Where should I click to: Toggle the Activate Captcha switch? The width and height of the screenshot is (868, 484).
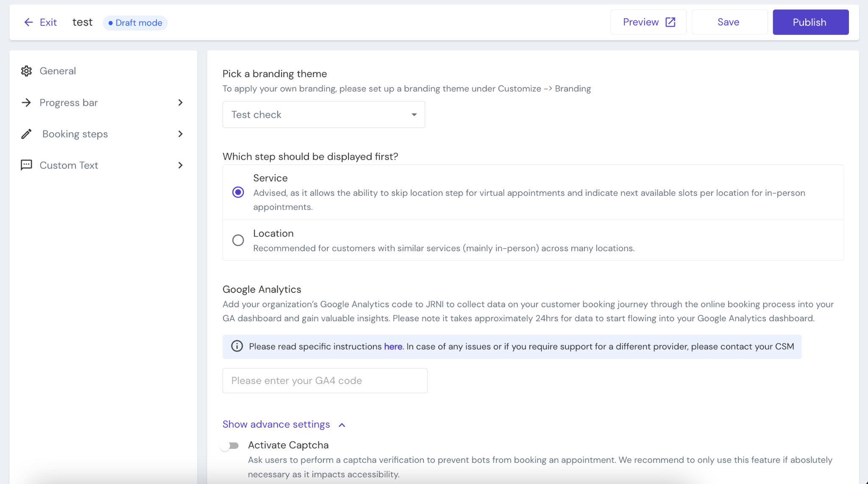tap(230, 445)
